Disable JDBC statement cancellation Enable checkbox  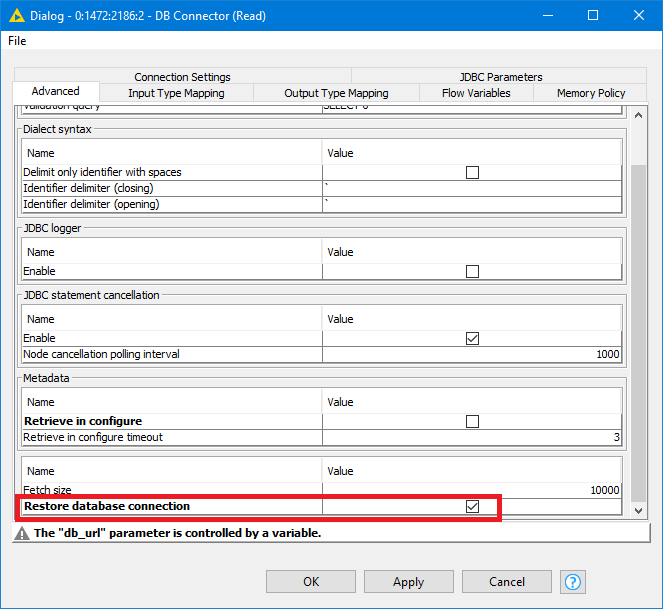(x=472, y=338)
